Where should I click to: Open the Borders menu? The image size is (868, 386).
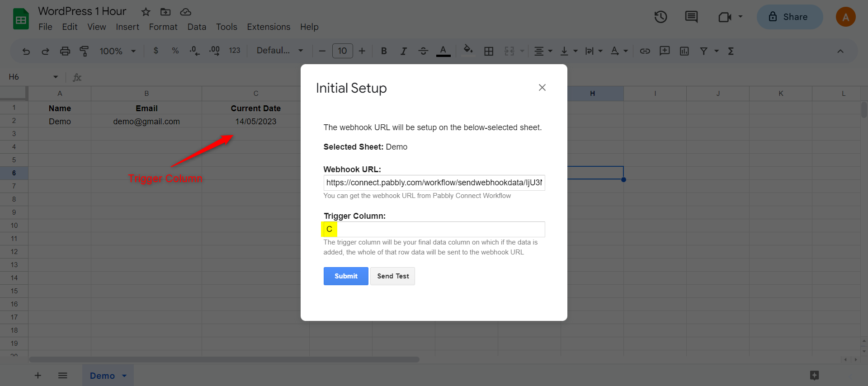tap(489, 51)
